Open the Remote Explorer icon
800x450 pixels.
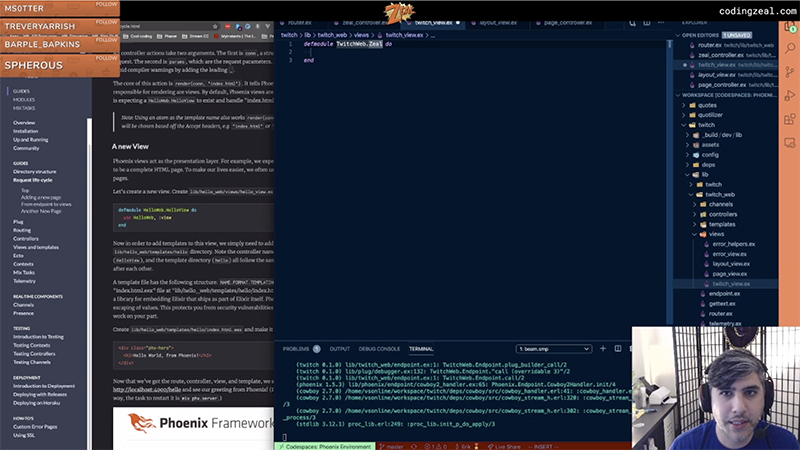tap(790, 143)
